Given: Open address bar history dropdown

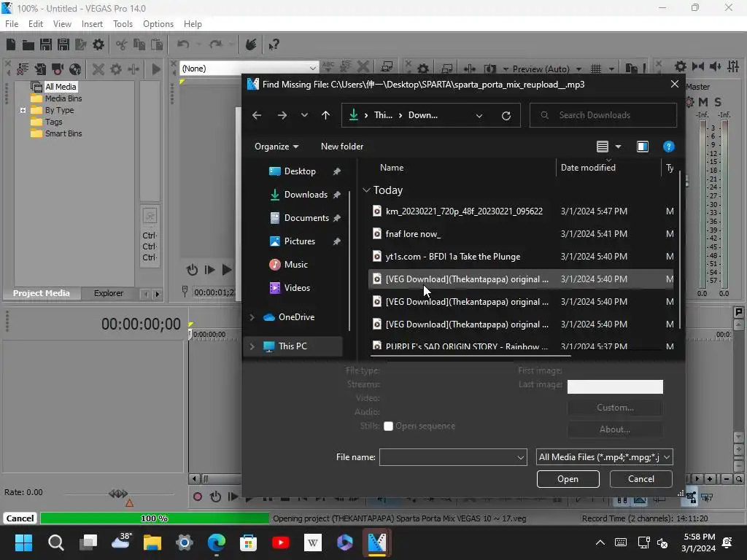Looking at the screenshot, I should pyautogui.click(x=479, y=115).
